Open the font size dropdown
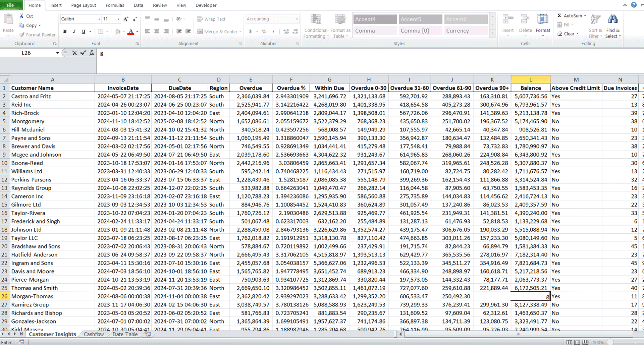 point(118,19)
